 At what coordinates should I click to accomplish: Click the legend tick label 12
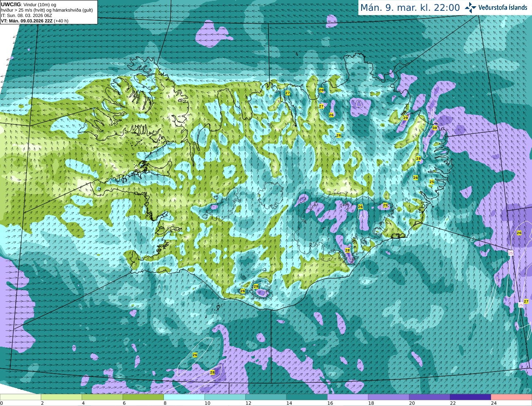pyautogui.click(x=248, y=403)
